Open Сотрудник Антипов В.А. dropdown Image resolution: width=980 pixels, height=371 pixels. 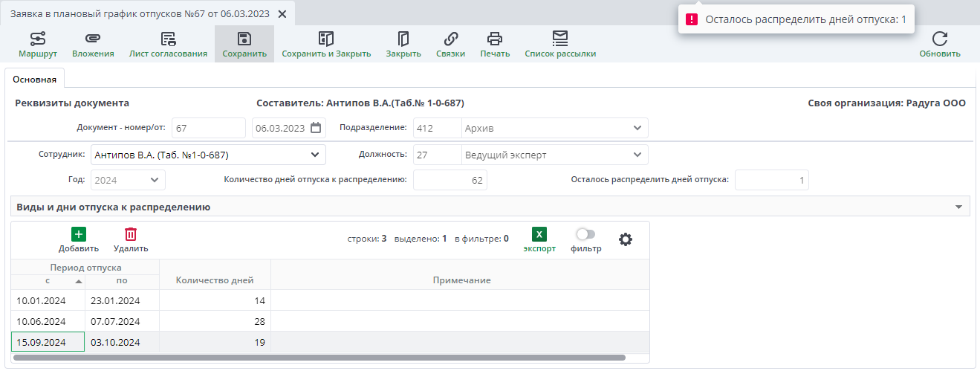(x=314, y=155)
